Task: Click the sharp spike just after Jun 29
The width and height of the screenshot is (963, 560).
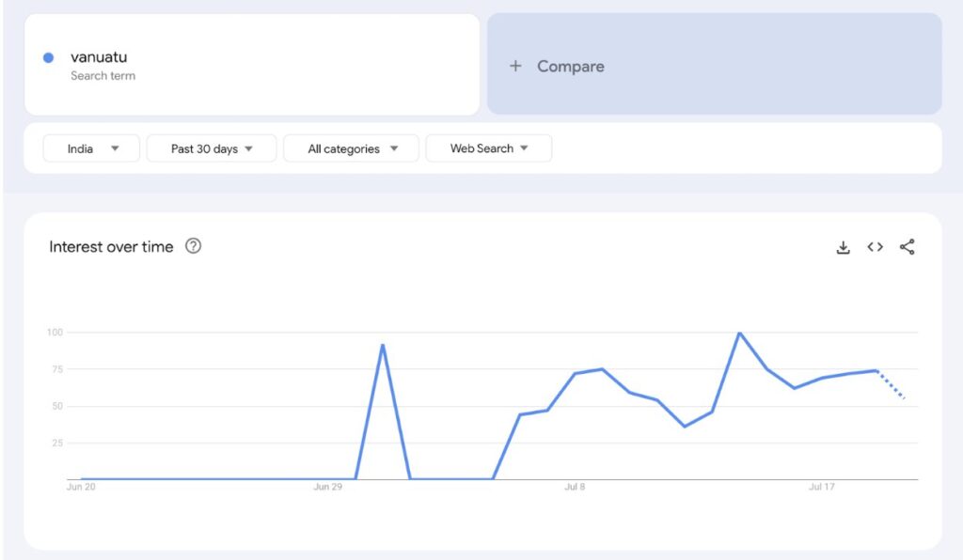Action: [x=383, y=345]
